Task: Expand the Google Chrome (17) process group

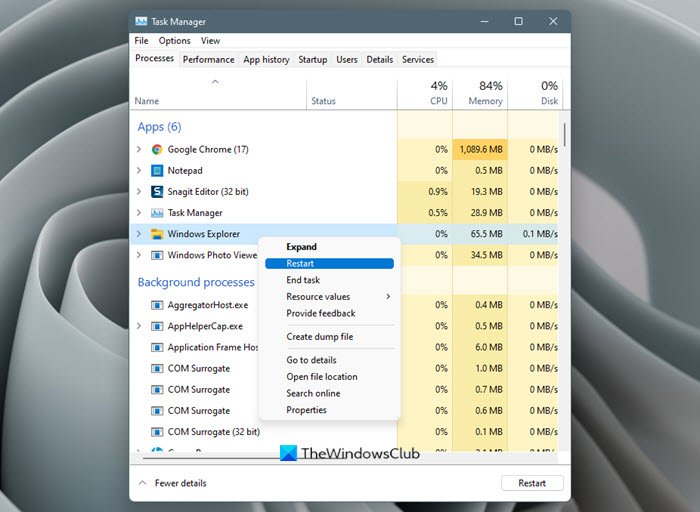Action: tap(139, 150)
